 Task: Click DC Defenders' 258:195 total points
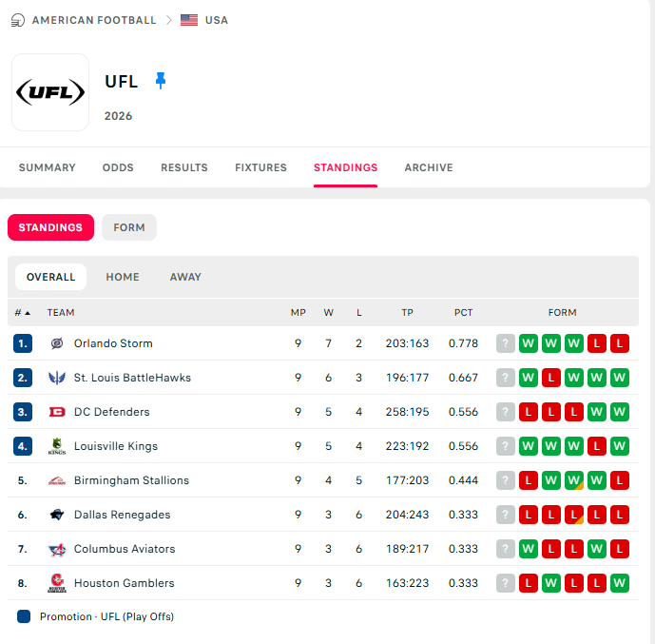(x=407, y=412)
